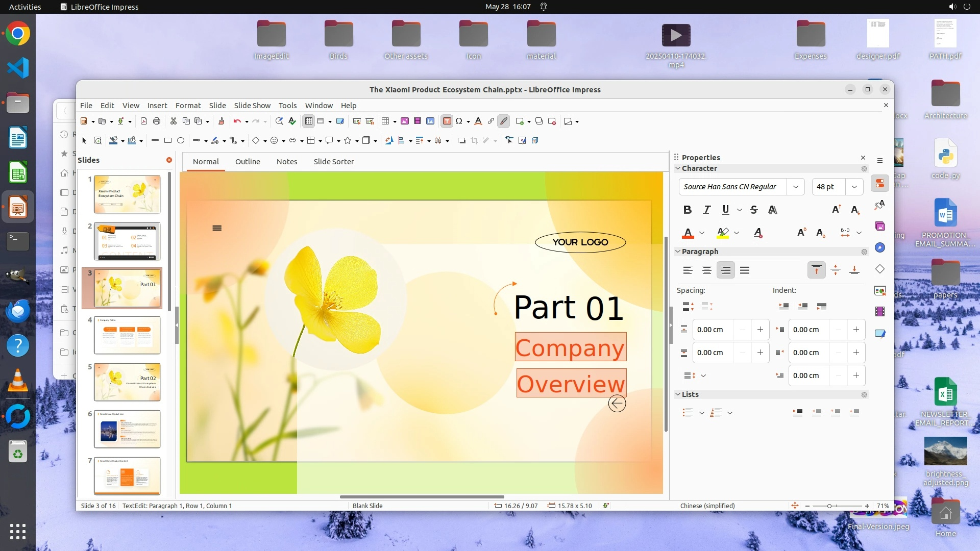Switch to the Slide Sorter tab

(333, 161)
